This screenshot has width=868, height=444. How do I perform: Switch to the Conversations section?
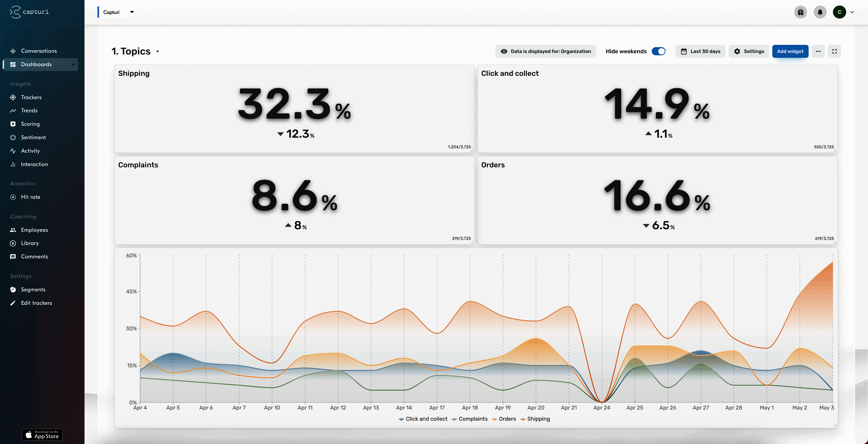pyautogui.click(x=38, y=50)
